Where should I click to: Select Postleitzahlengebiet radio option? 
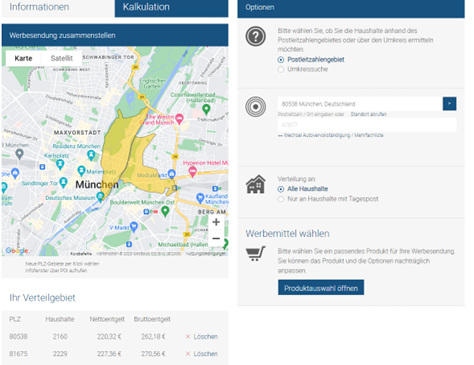[281, 60]
